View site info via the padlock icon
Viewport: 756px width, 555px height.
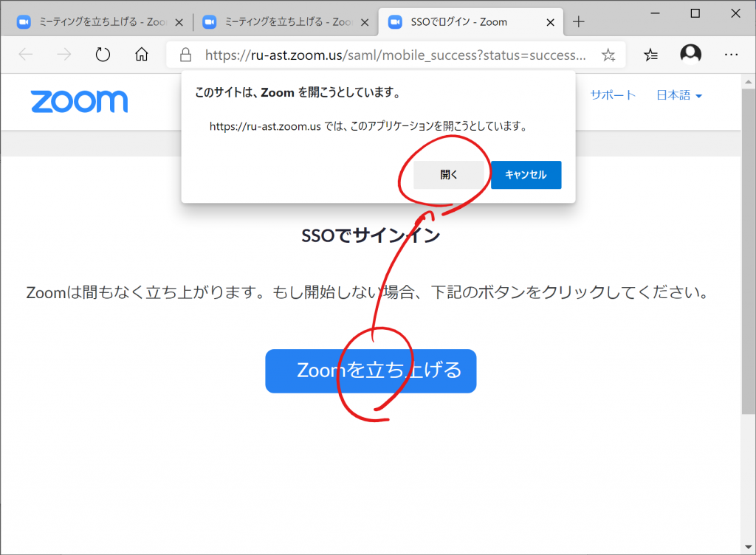pyautogui.click(x=185, y=55)
